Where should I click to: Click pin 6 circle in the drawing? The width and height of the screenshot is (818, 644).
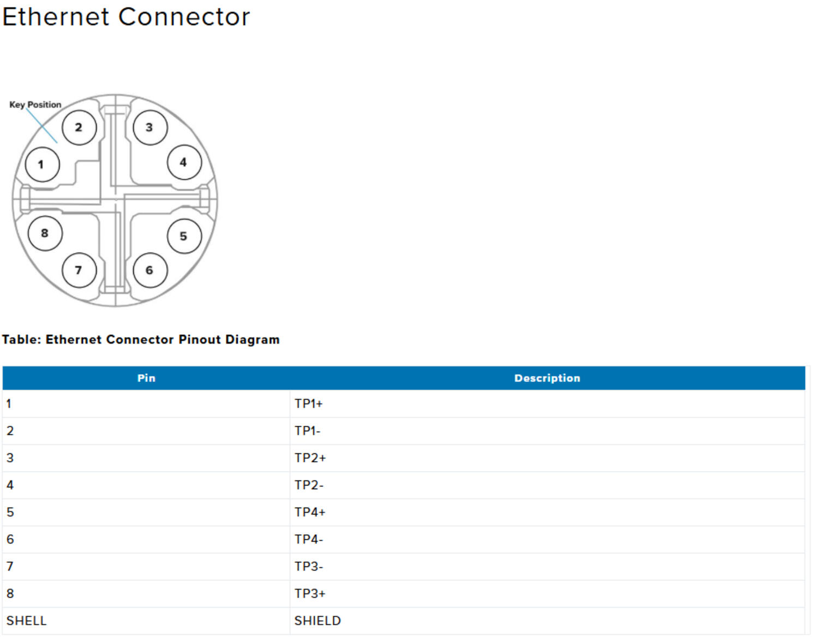(x=149, y=269)
